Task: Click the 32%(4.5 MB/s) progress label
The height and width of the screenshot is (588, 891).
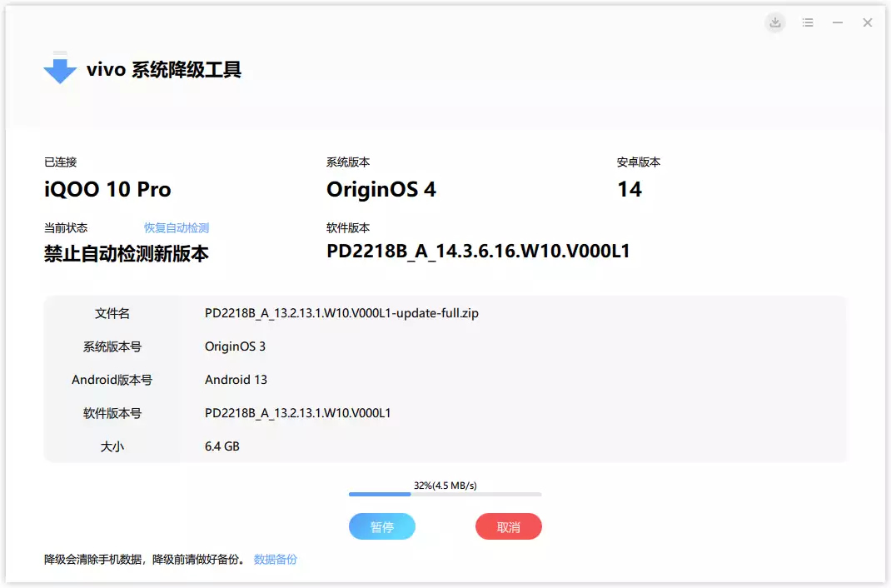Action: (x=445, y=486)
